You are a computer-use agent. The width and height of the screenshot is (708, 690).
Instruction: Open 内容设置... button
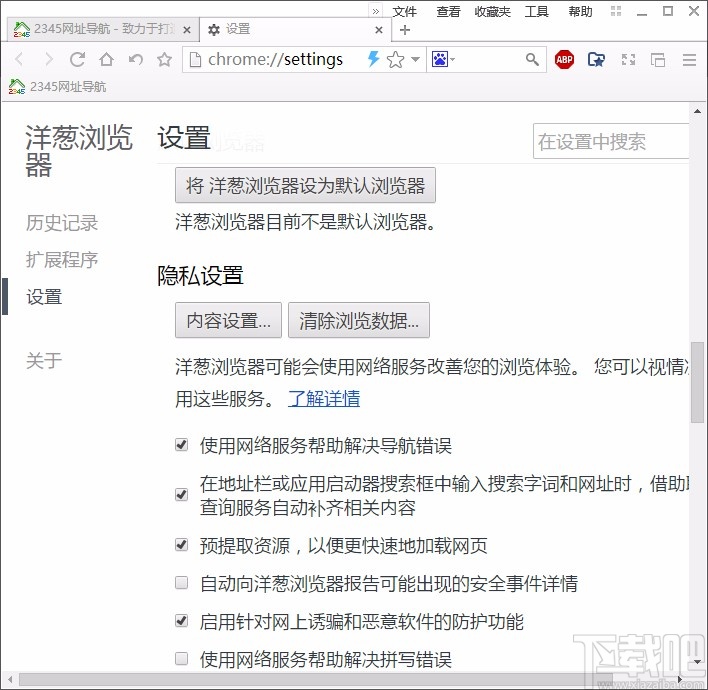click(228, 320)
